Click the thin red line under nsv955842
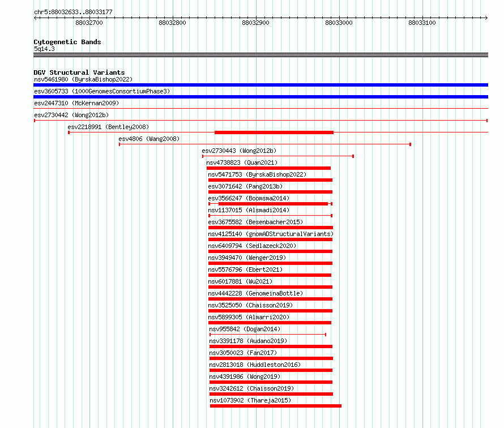 pos(268,335)
